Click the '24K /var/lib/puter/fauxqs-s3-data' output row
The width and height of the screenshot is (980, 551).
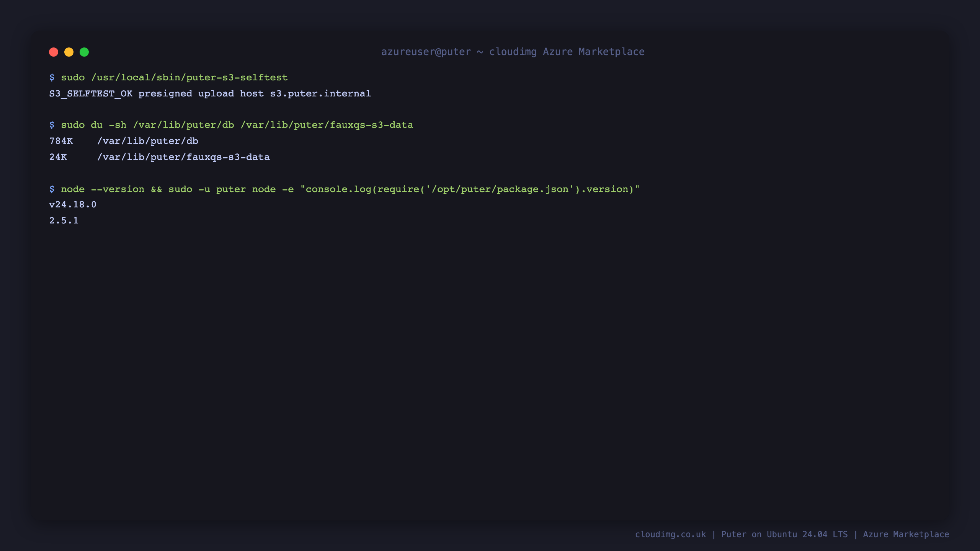[159, 157]
